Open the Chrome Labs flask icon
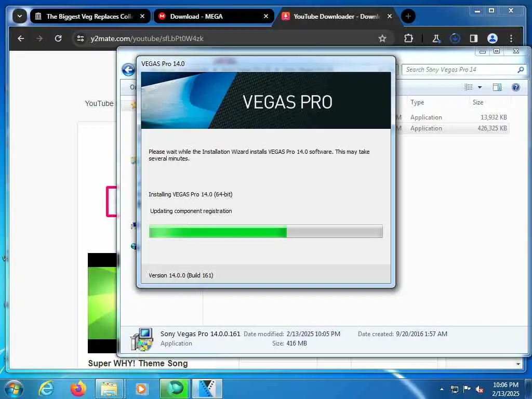 436,38
